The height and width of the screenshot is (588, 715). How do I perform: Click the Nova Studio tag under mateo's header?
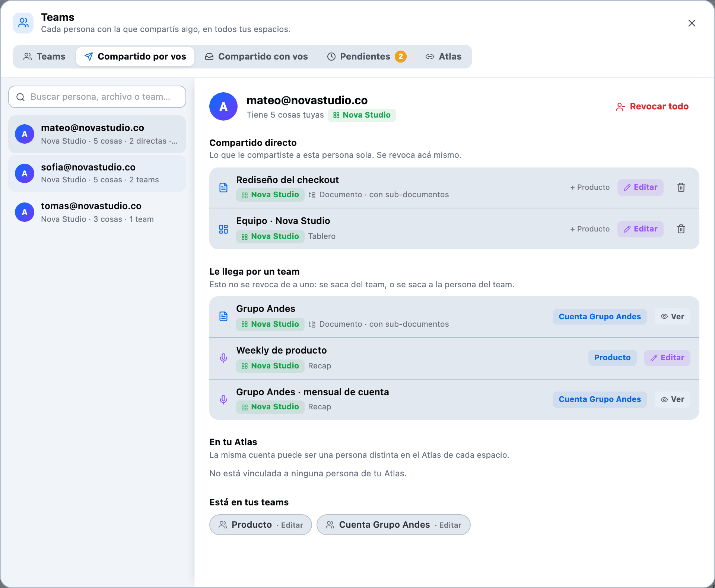(362, 115)
